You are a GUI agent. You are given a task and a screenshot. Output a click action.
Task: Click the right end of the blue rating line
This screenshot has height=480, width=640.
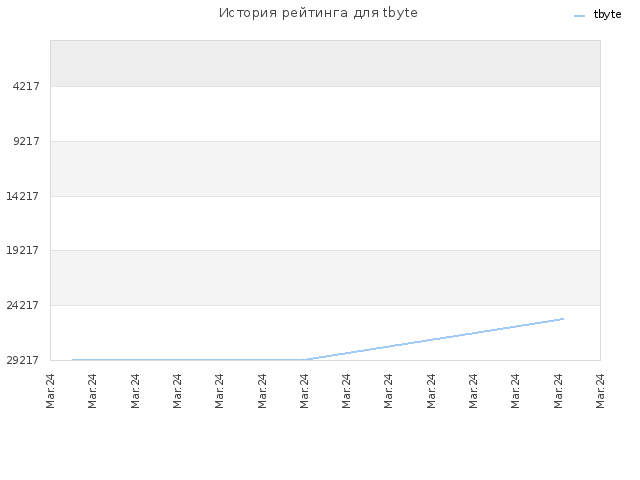coord(563,319)
